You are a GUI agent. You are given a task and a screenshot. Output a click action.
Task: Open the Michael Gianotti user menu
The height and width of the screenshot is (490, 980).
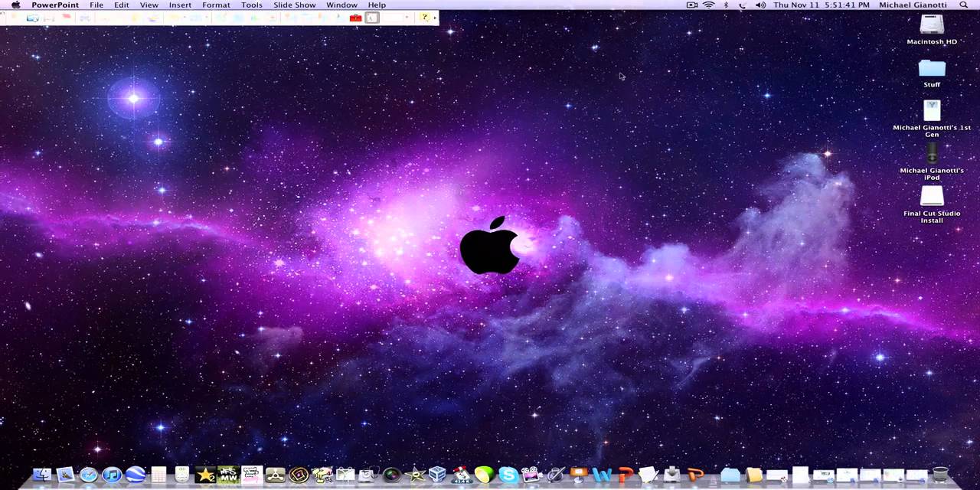coord(913,5)
